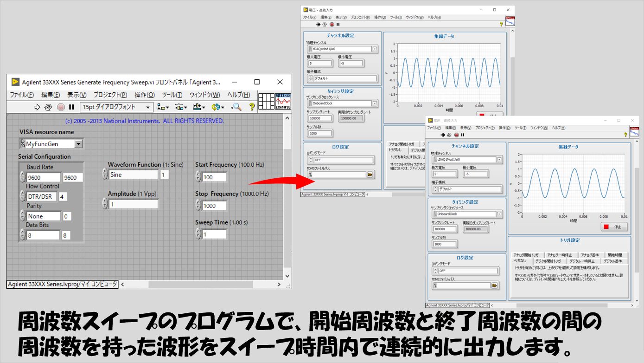Click the Agilent window horizontal scrollbar

coord(201,284)
